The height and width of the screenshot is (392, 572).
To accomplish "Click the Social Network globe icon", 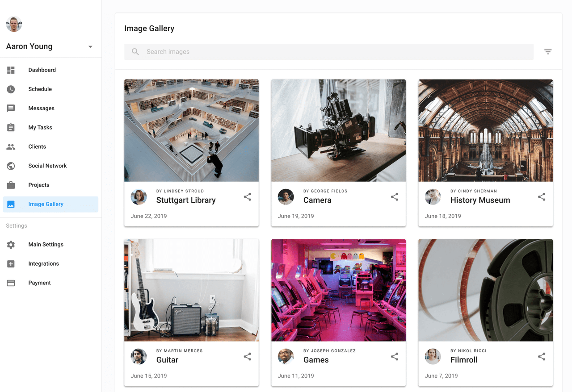I will coord(11,166).
